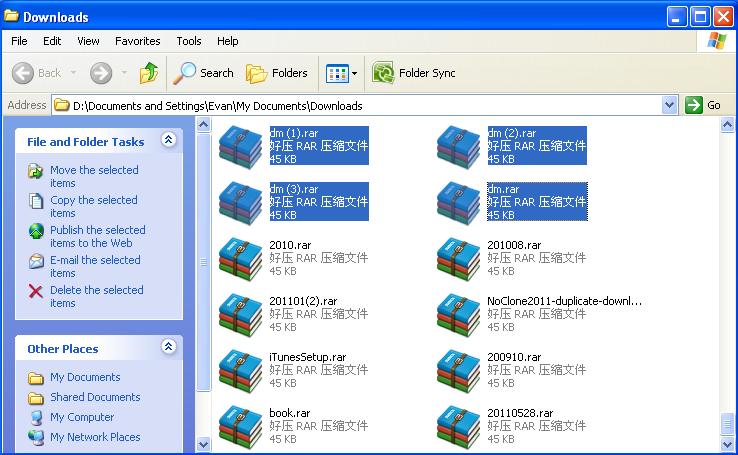The height and width of the screenshot is (455, 738).
Task: Collapse the File and Folder Tasks panel
Action: click(168, 140)
